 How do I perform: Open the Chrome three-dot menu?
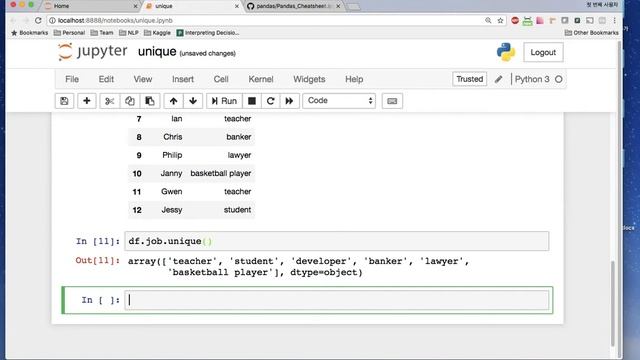coord(614,20)
